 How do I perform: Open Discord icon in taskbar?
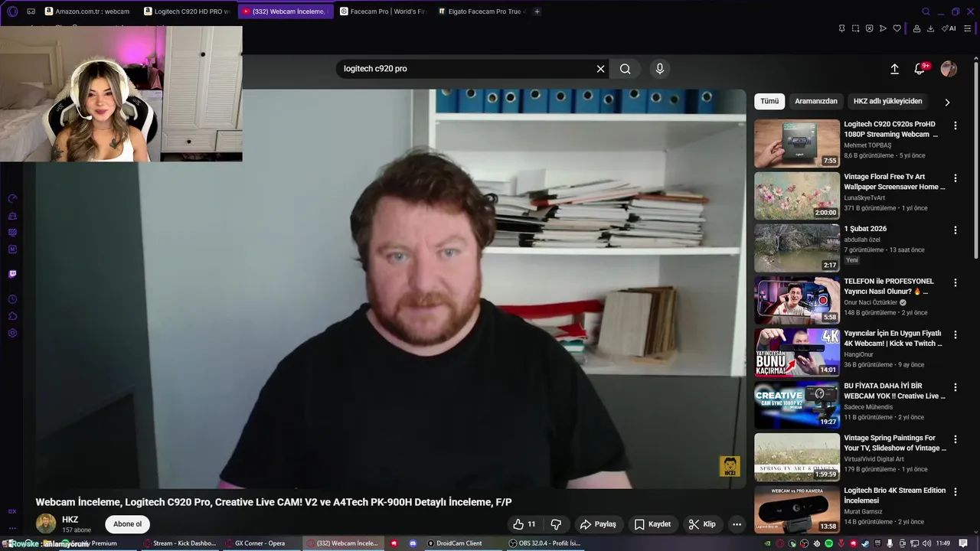pos(413,543)
